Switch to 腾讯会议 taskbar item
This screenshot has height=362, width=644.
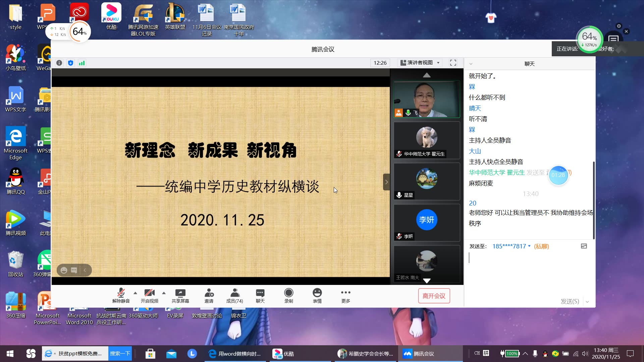430,354
